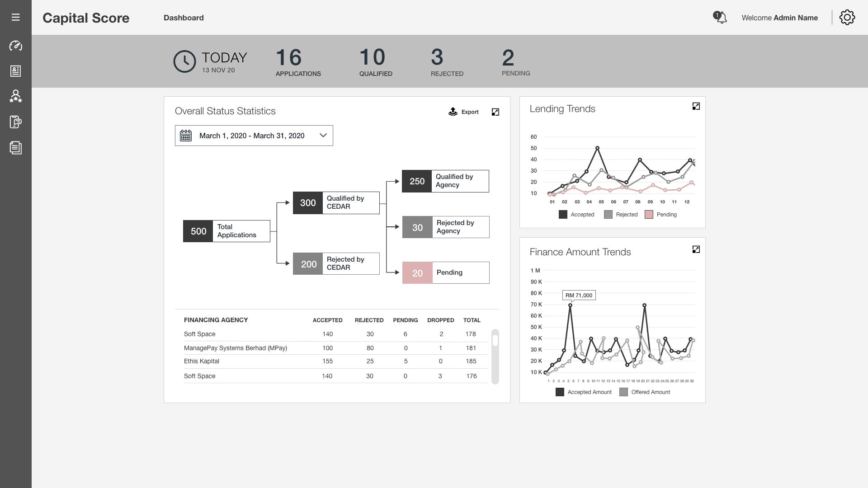This screenshot has height=488, width=868.
Task: Toggle the hamburger navigation menu
Action: click(16, 17)
